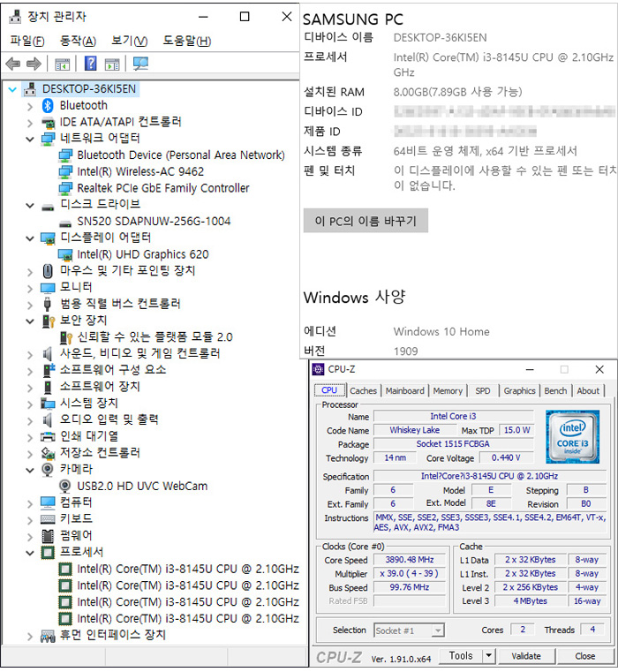Collapse the 카메라 category
This screenshot has width=618, height=672.
point(29,470)
